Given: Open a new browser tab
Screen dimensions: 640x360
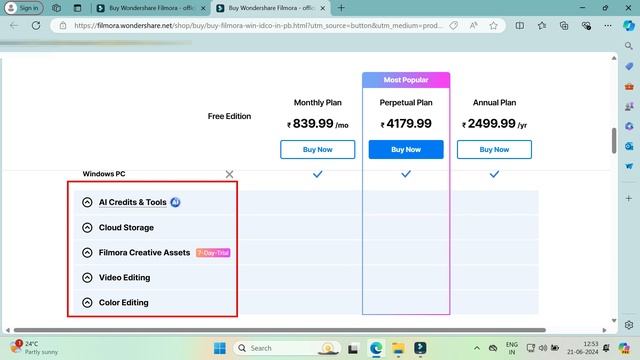Looking at the screenshot, I should click(341, 8).
